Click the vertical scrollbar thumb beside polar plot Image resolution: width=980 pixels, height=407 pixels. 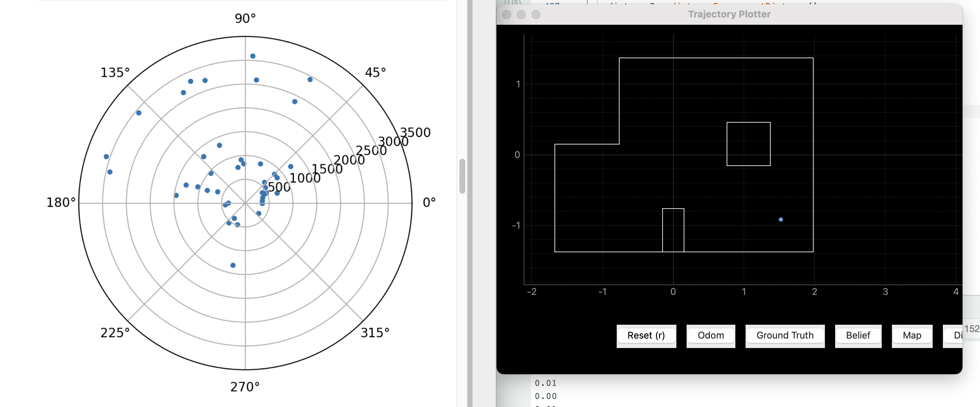coord(462,176)
